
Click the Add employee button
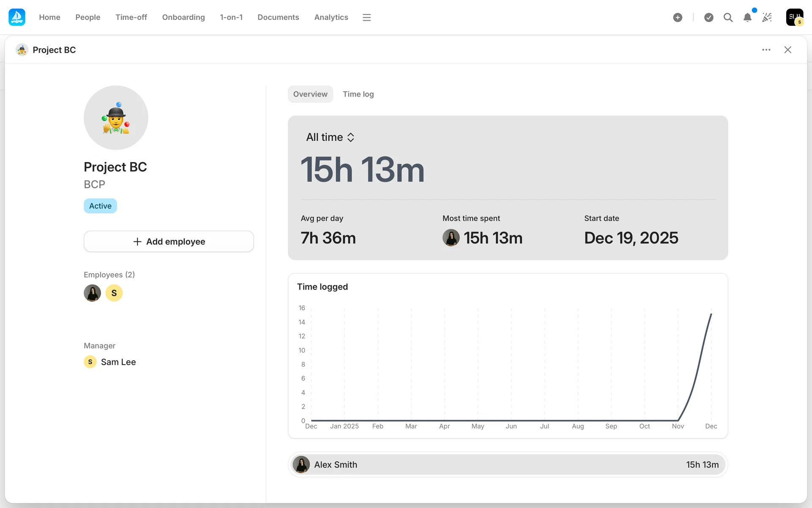[x=169, y=241]
